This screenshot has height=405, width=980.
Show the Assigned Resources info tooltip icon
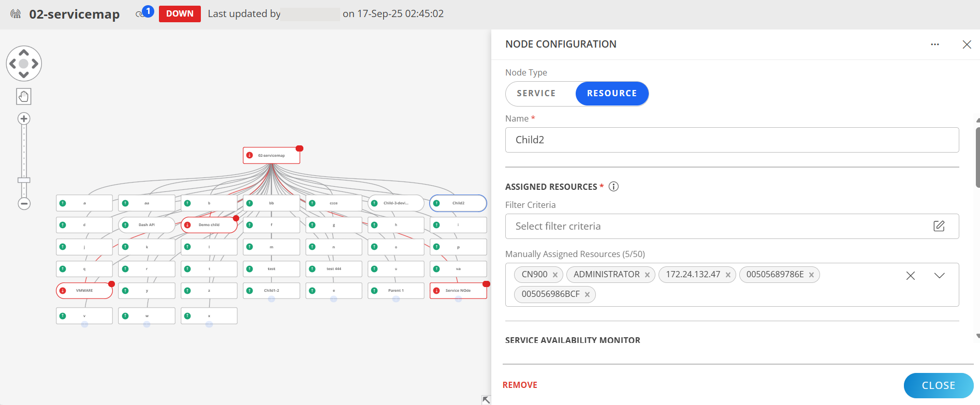click(613, 187)
